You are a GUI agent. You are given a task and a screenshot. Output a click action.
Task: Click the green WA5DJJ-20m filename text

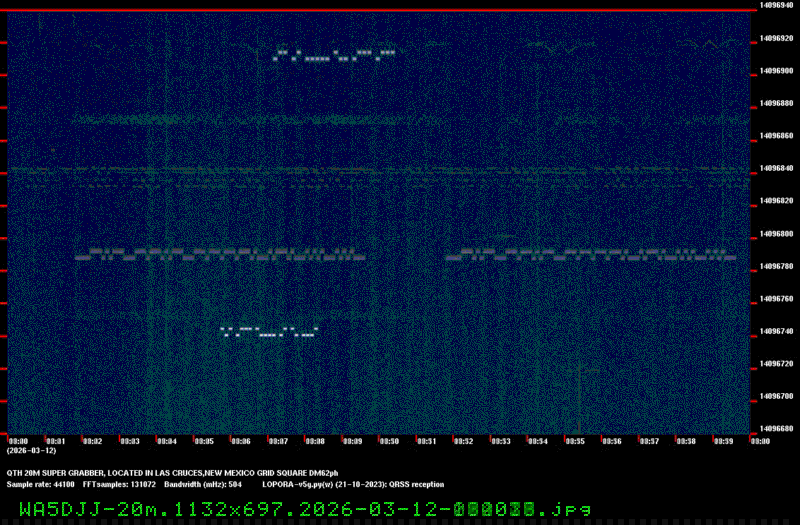point(305,509)
